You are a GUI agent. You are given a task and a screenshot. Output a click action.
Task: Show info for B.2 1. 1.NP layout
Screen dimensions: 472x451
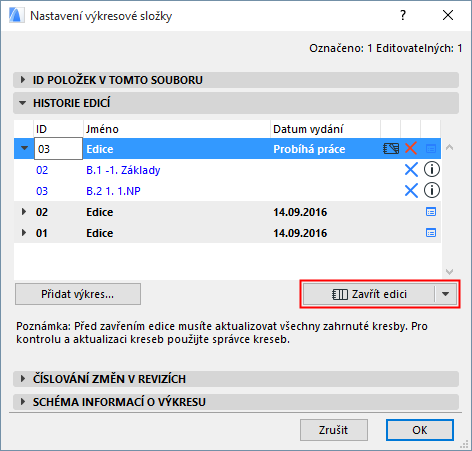(x=432, y=190)
